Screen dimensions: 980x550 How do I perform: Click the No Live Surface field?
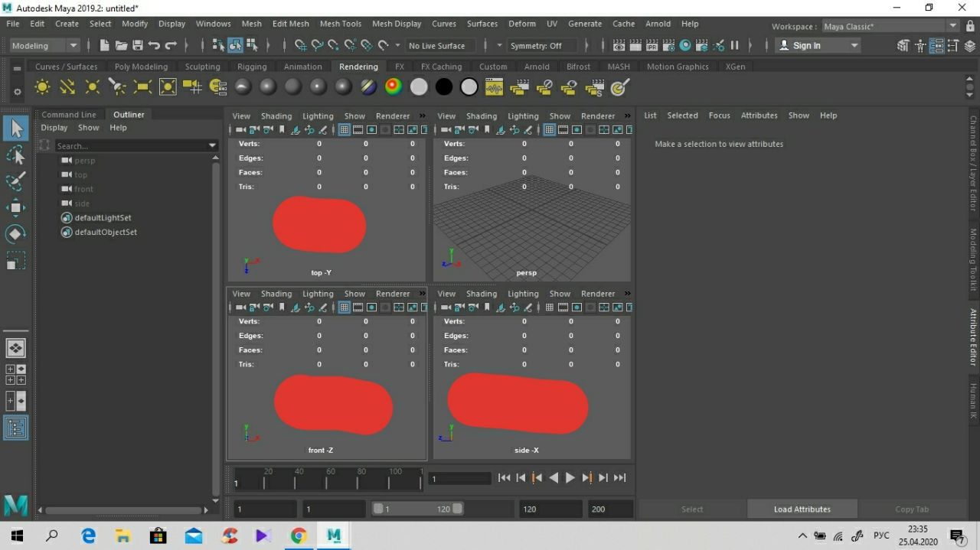coord(443,46)
